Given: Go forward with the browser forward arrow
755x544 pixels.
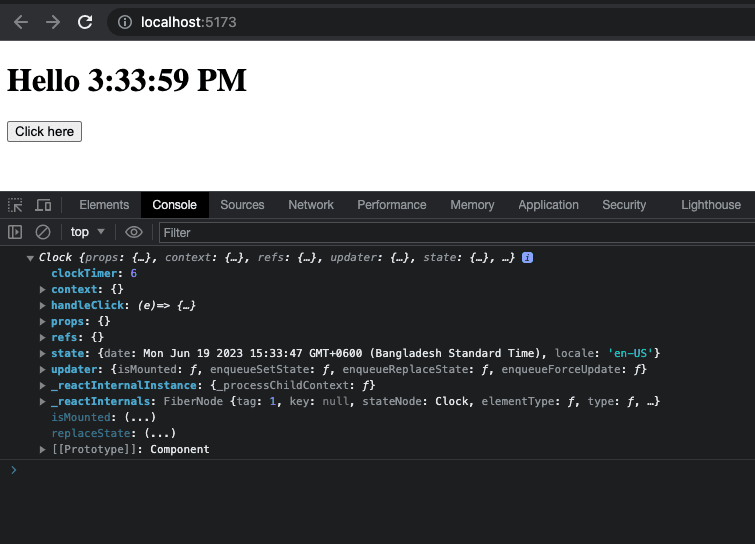Looking at the screenshot, I should (53, 22).
